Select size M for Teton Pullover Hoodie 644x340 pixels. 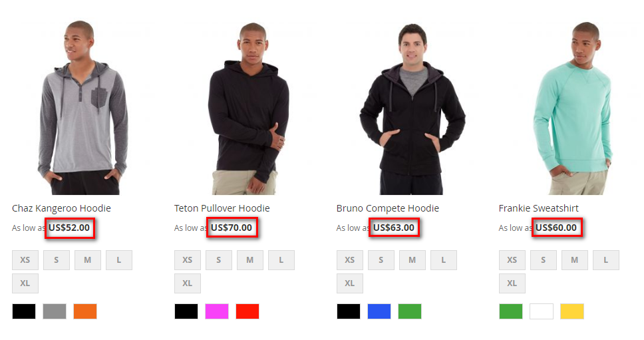(x=249, y=260)
